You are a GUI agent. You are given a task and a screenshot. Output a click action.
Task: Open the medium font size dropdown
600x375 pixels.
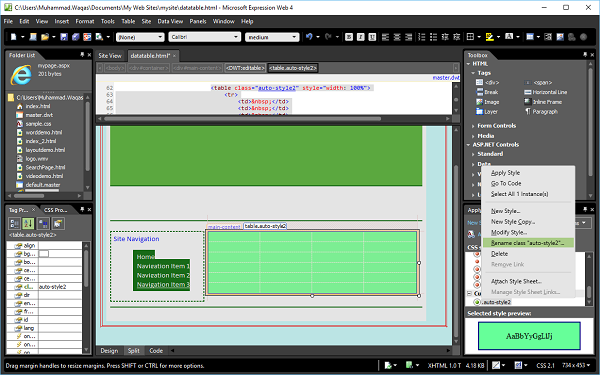[272, 37]
